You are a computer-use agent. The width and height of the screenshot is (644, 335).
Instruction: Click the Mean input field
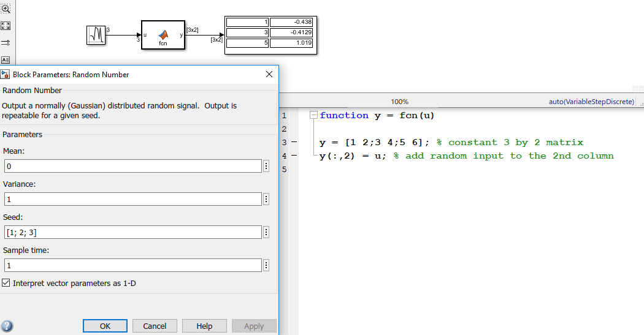tap(132, 166)
